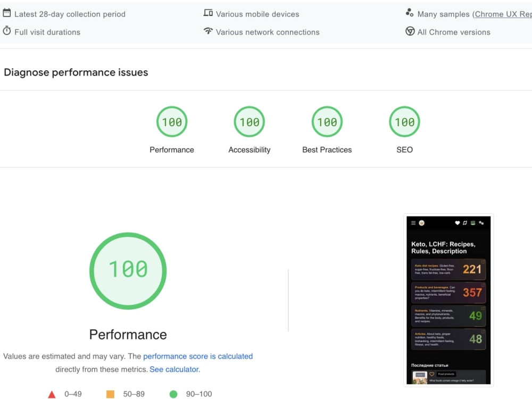The width and height of the screenshot is (532, 399).
Task: Click the red triangle 0–49 legend icon
Action: pos(52,394)
